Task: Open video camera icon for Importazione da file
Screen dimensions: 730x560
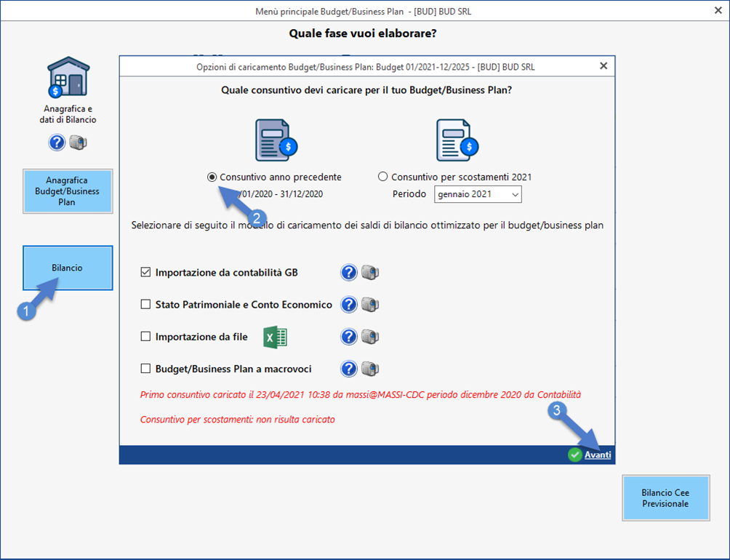Action: click(x=370, y=337)
